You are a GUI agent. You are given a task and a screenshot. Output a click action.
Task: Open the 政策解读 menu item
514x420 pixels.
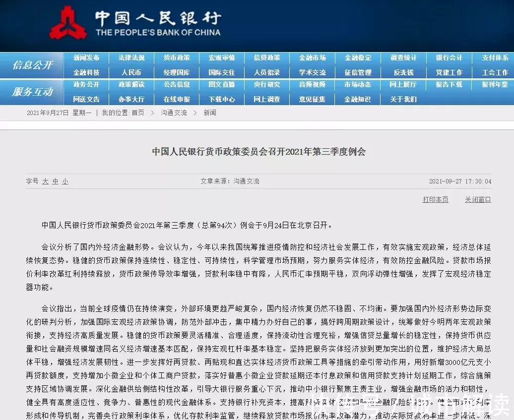tap(132, 85)
